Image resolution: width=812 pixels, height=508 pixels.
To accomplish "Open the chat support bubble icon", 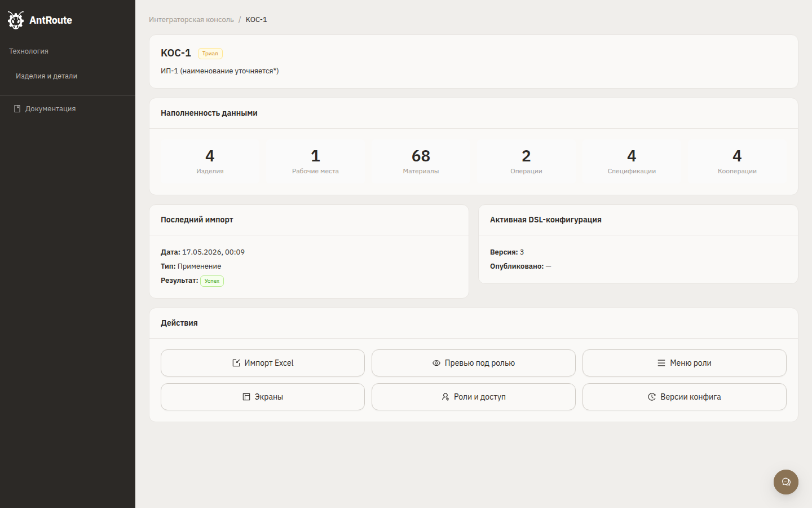I will click(786, 482).
